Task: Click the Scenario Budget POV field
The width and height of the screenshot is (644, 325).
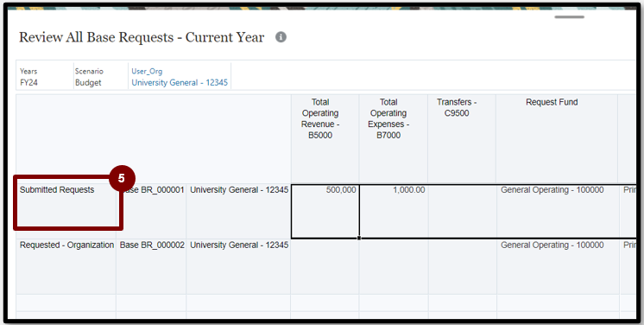Action: (x=101, y=77)
